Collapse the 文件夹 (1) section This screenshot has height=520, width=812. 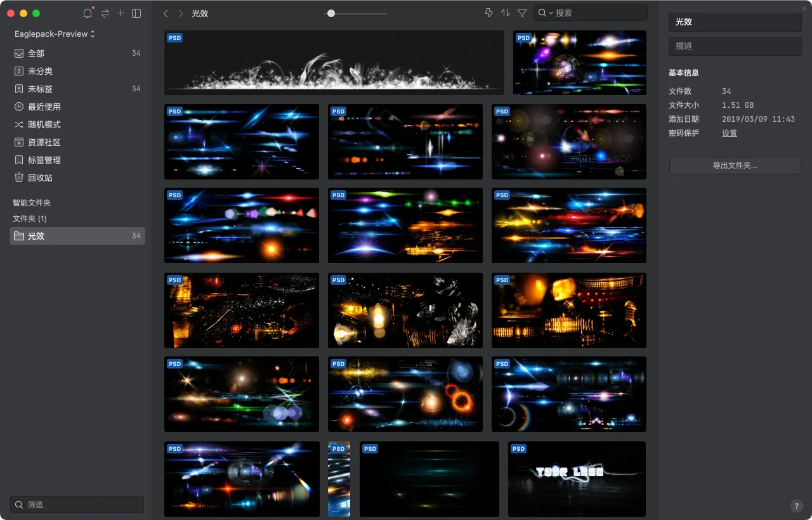coord(30,218)
